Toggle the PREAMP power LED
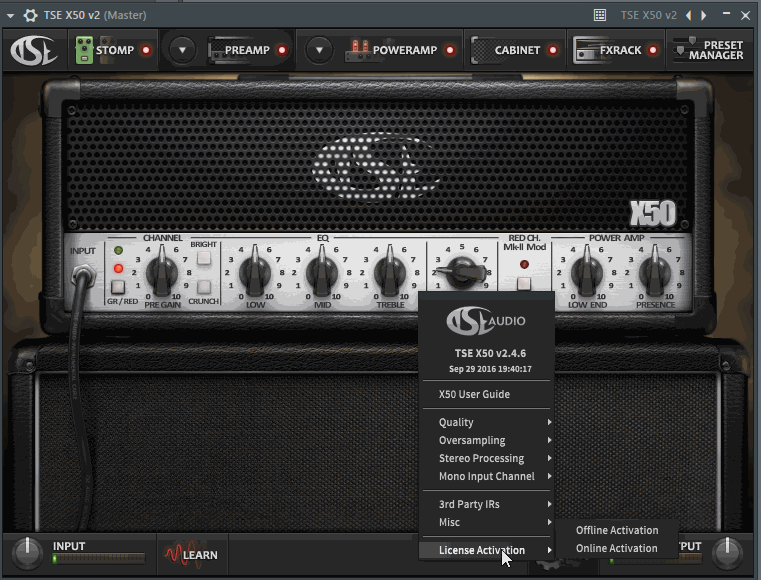761x580 pixels. pyautogui.click(x=281, y=50)
